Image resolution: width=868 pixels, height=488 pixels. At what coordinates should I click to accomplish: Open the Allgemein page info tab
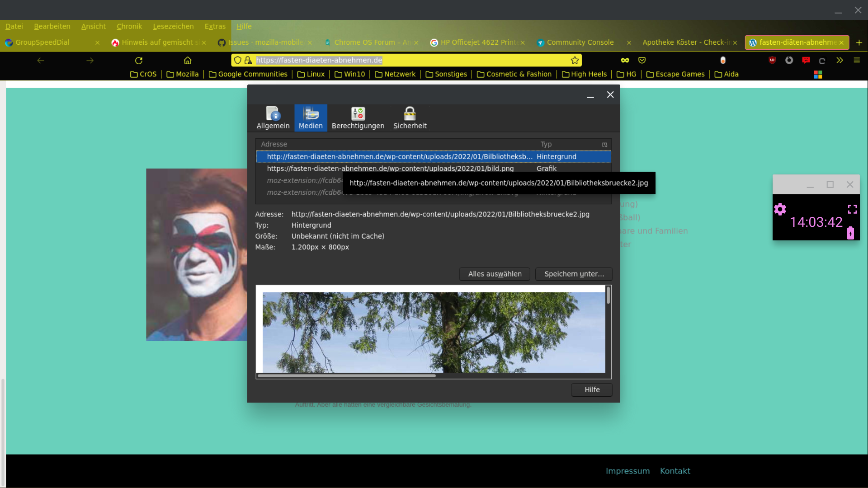273,118
